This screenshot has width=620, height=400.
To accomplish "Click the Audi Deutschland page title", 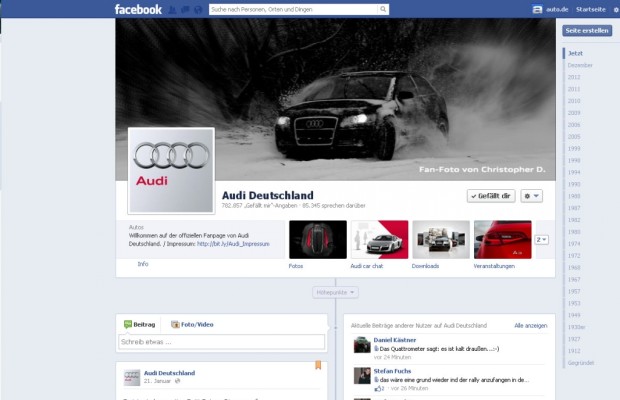I will (267, 195).
